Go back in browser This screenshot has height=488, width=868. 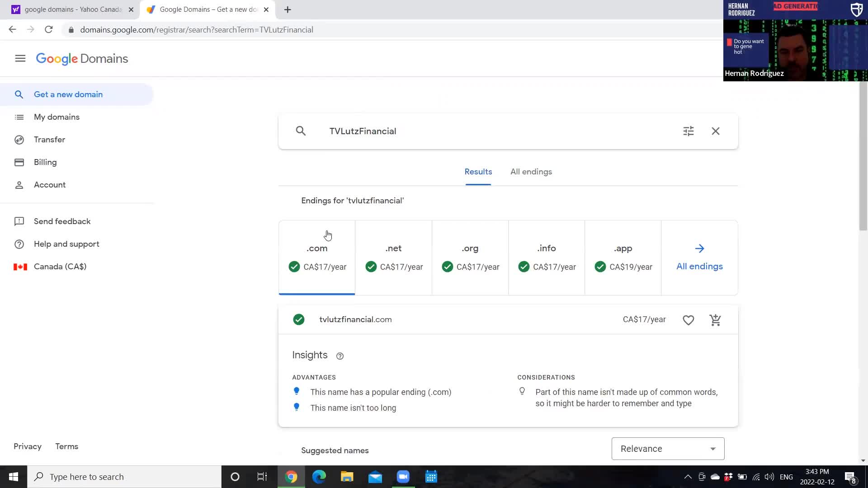[12, 29]
